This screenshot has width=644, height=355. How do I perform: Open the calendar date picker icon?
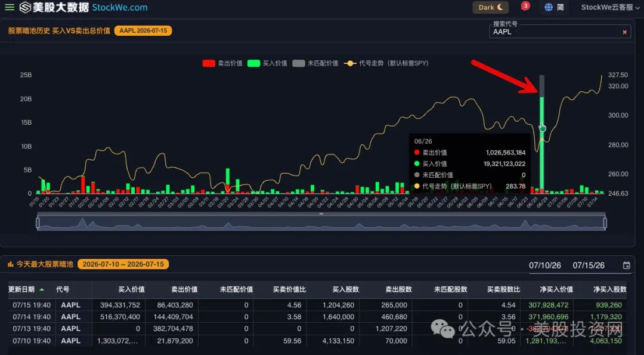(x=626, y=266)
